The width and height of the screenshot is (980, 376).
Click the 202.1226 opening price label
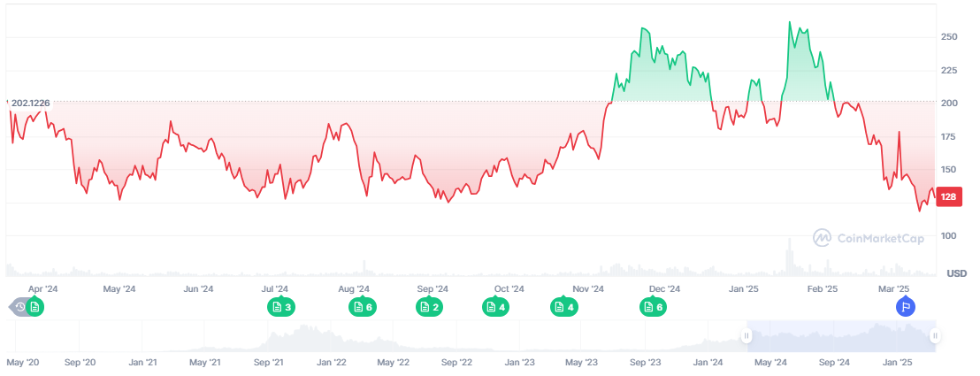[31, 104]
